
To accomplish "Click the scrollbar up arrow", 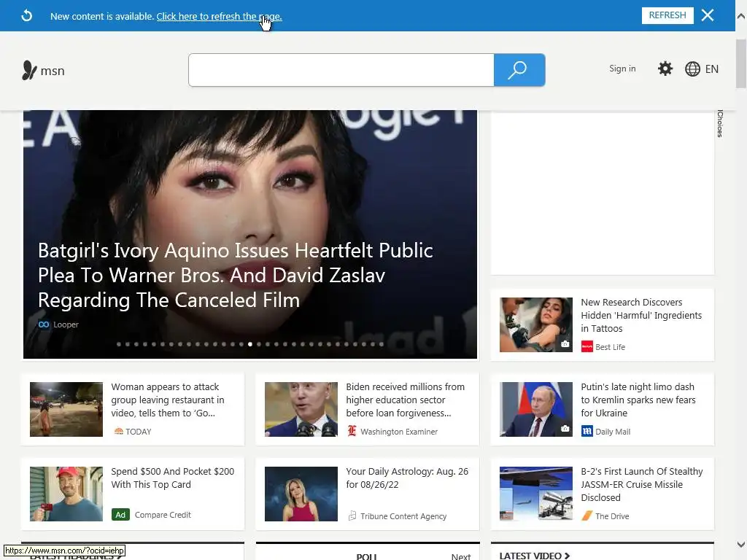I will pos(741,16).
